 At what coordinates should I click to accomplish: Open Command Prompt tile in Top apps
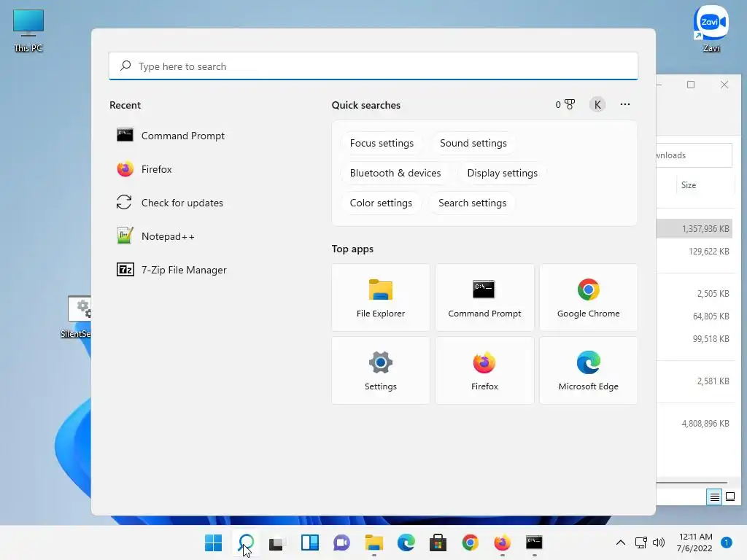(x=484, y=297)
